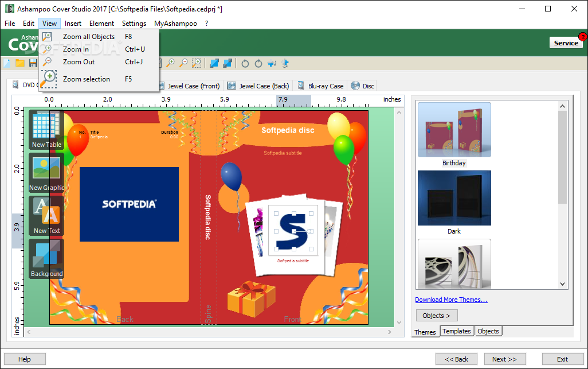Image resolution: width=588 pixels, height=369 pixels.
Task: Click the Service button
Action: coord(566,43)
